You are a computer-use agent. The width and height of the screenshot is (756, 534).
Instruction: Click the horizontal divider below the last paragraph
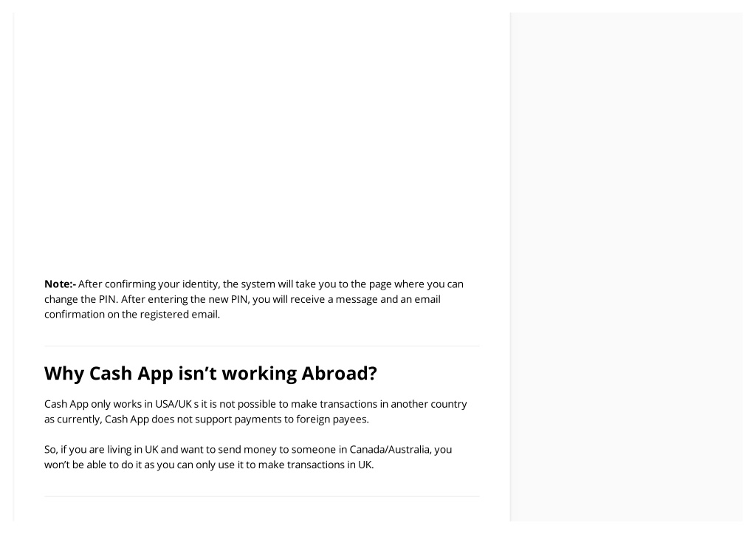click(262, 496)
